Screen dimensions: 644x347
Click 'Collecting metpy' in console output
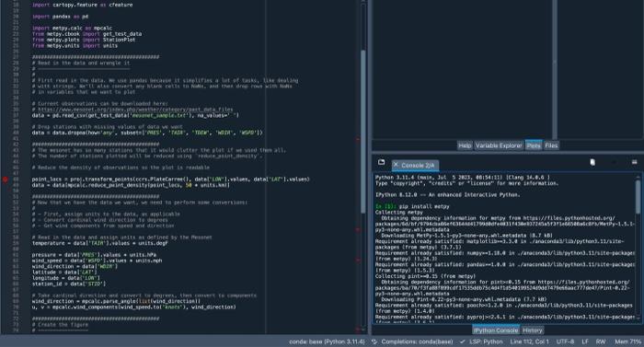click(x=398, y=212)
